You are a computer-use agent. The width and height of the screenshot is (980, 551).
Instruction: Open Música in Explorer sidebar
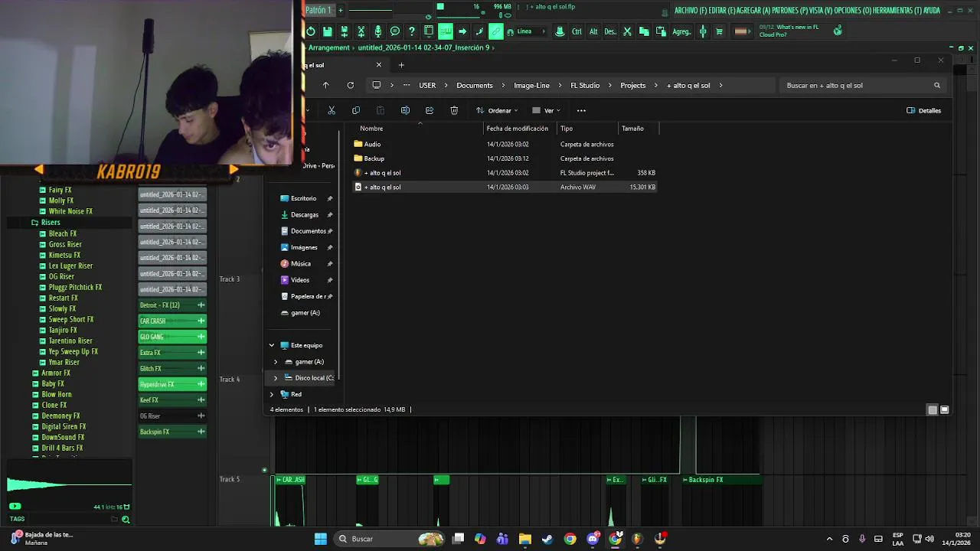(x=300, y=263)
